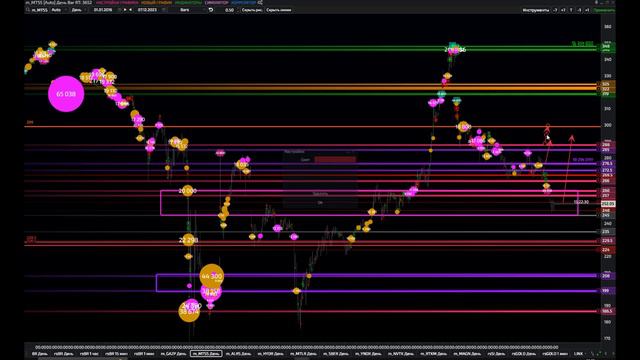The height and width of the screenshot is (360, 640).
Task: Click the share icon after КОМПОЗИТОР
Action: click(260, 2)
